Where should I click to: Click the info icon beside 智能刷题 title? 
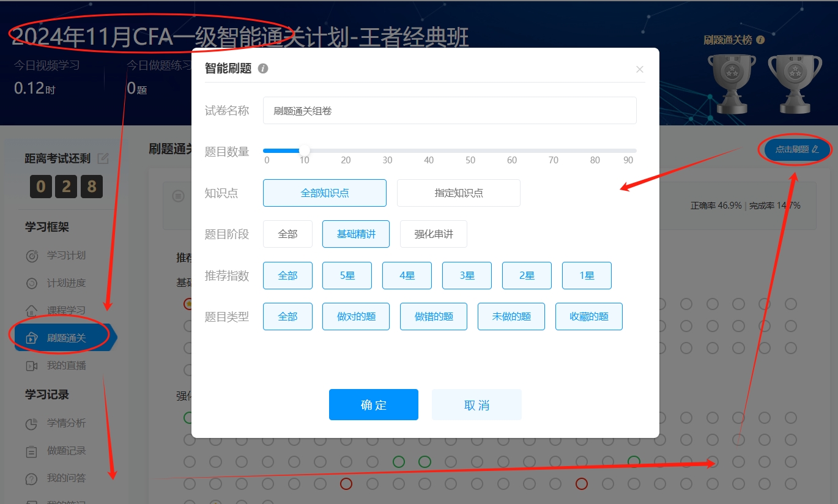(263, 69)
